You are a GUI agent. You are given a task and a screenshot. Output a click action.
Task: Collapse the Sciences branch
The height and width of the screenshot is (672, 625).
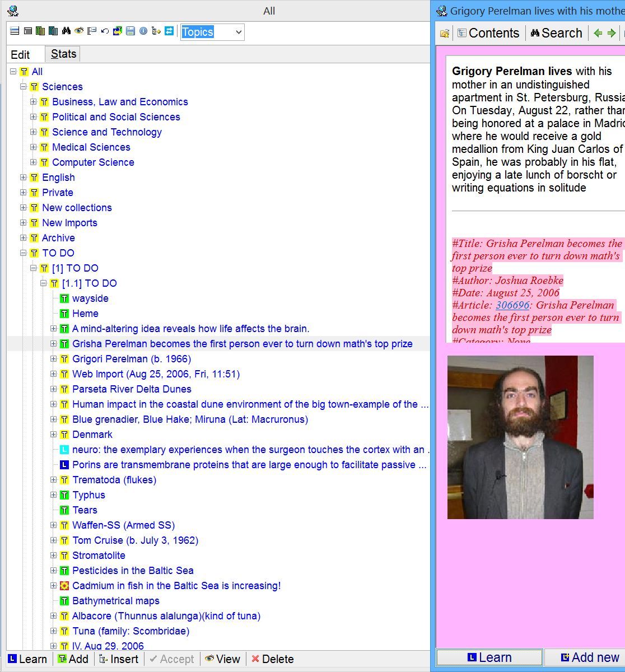(x=24, y=87)
